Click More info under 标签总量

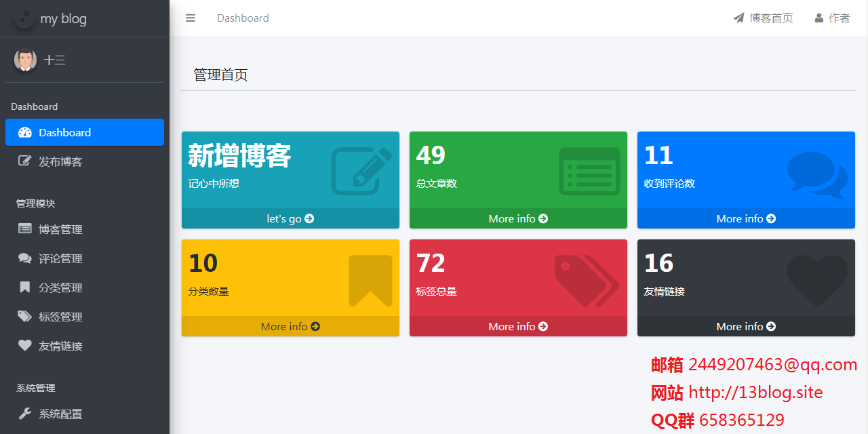coord(518,326)
